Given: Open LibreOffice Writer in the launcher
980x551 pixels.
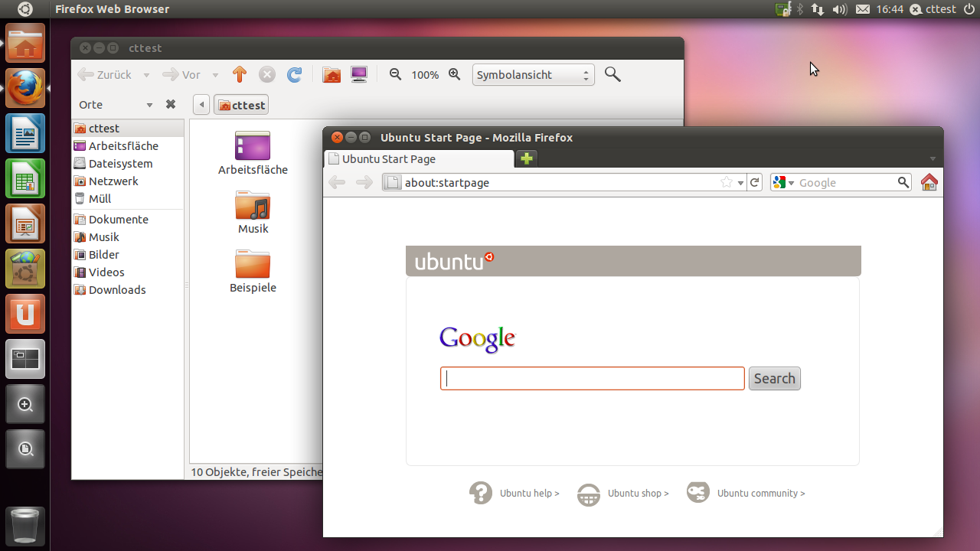Looking at the screenshot, I should pyautogui.click(x=25, y=133).
